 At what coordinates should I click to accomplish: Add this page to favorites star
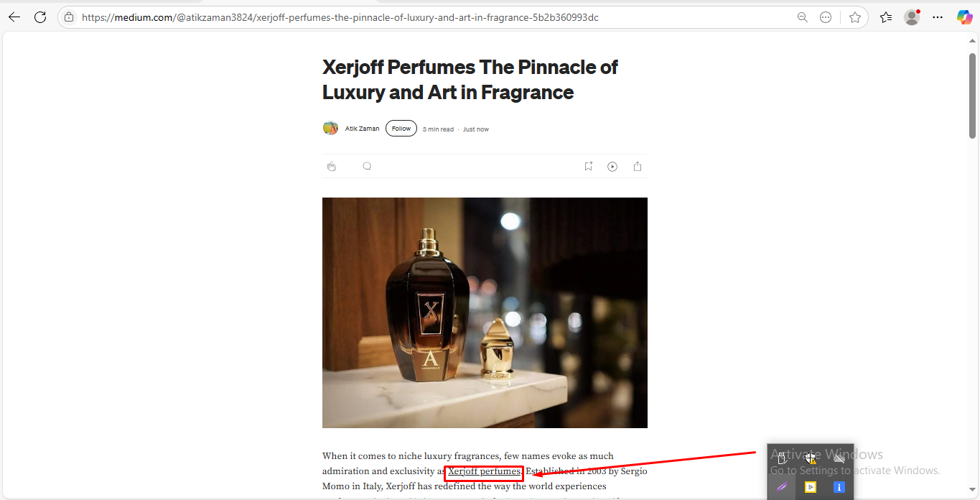(855, 17)
